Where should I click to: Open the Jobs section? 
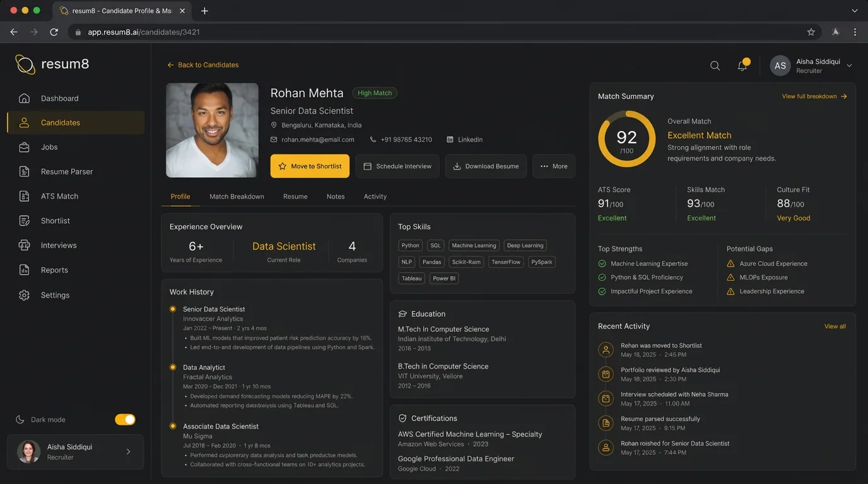[x=76, y=147]
